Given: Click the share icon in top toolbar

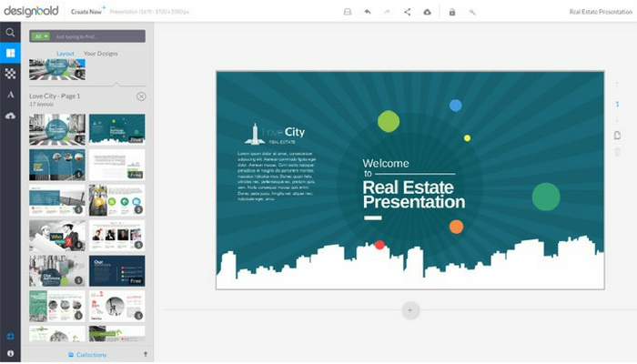Looking at the screenshot, I should click(x=407, y=12).
